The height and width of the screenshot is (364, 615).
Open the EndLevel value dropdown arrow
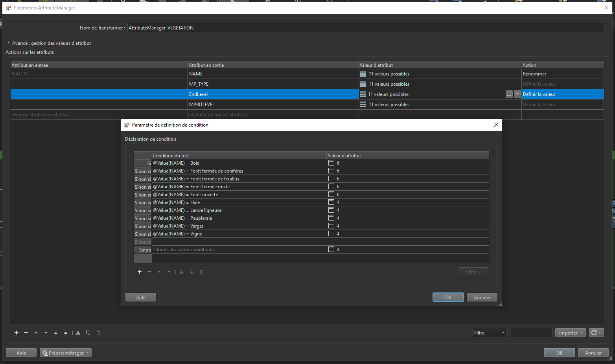tap(517, 94)
